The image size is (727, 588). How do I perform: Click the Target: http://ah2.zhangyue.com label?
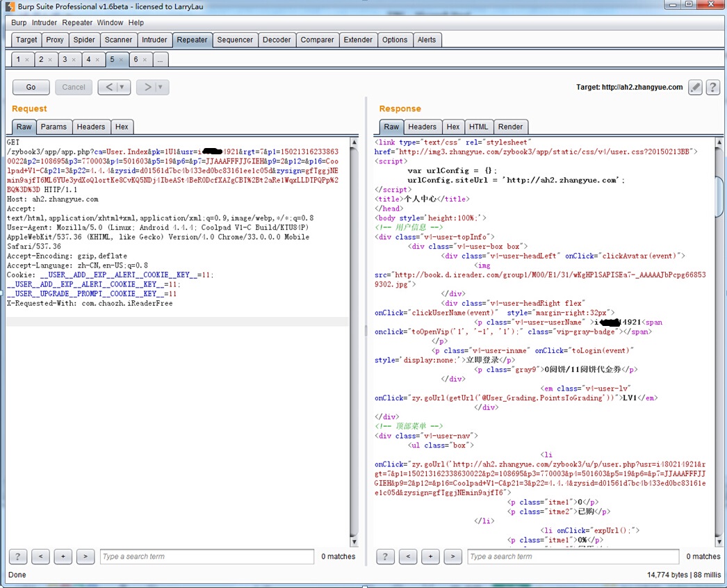(629, 87)
